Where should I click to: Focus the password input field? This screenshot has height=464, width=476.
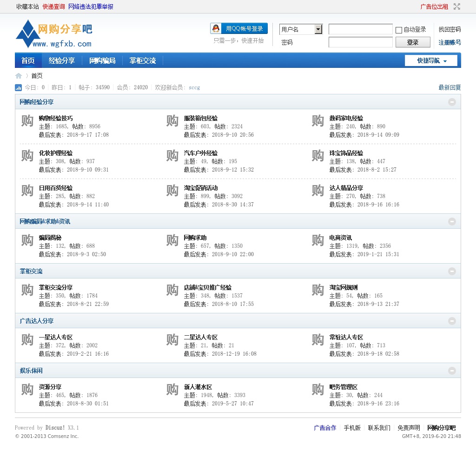click(x=361, y=42)
